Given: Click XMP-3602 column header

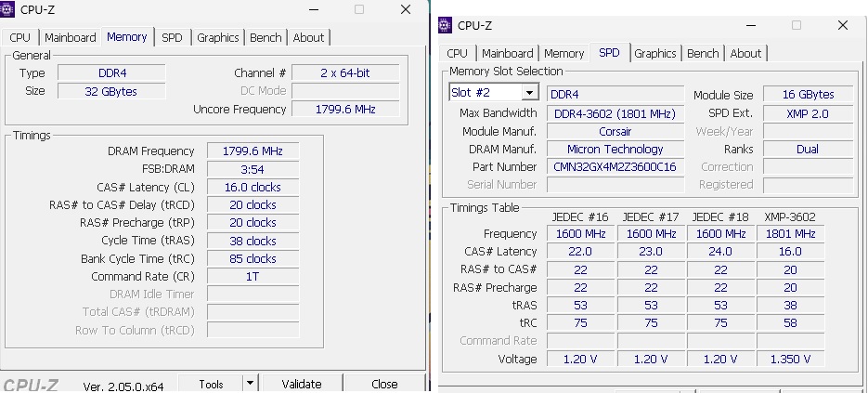Looking at the screenshot, I should coord(790,216).
